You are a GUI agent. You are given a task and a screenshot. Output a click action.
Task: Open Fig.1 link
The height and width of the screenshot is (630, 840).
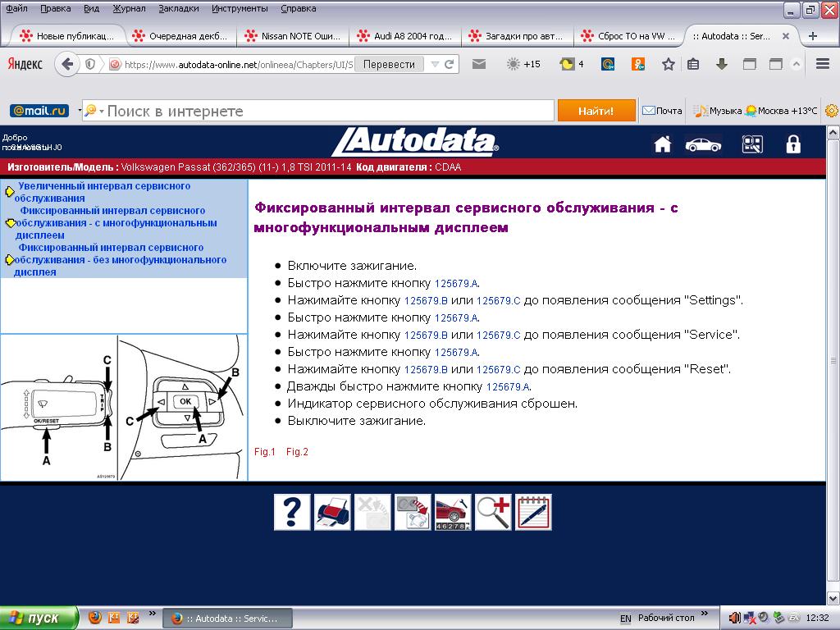[x=265, y=452]
